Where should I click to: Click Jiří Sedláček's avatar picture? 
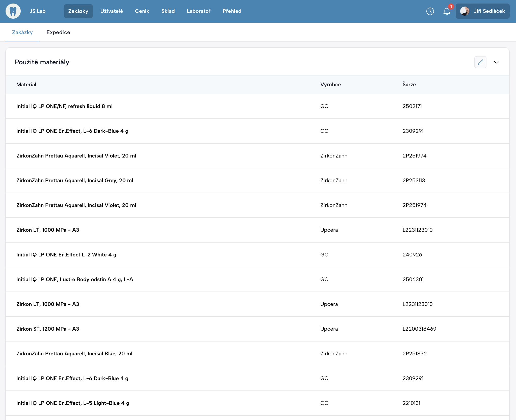pos(465,11)
